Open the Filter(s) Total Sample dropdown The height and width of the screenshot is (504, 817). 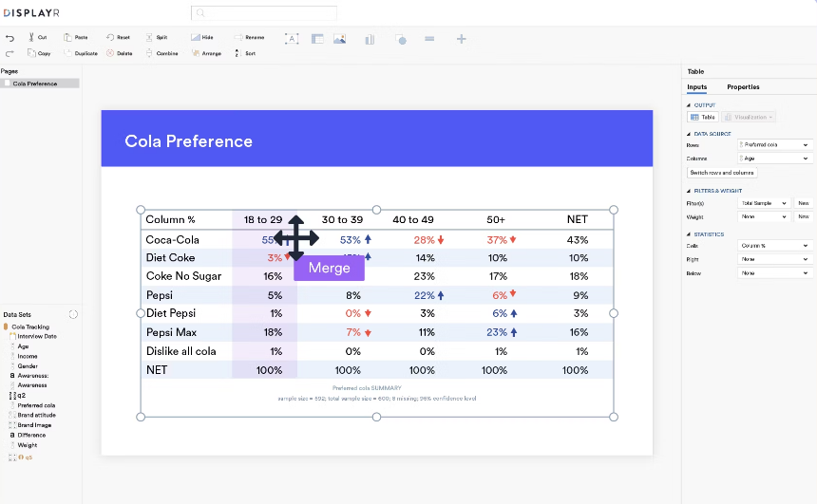(764, 203)
